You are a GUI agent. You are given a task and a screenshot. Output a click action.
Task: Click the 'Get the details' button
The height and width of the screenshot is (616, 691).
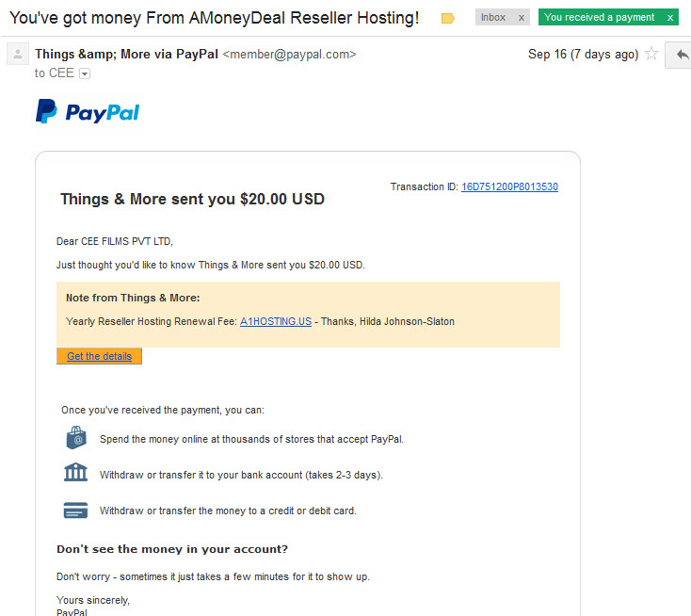click(99, 356)
